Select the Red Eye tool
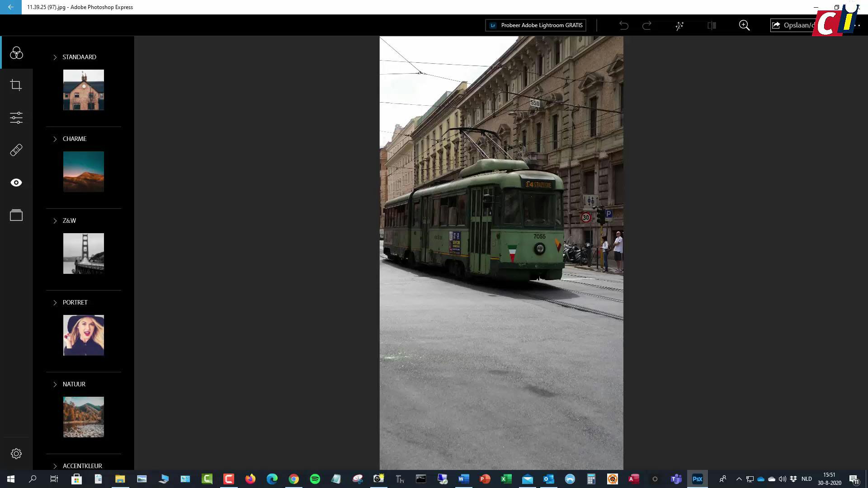This screenshot has height=488, width=868. (16, 183)
